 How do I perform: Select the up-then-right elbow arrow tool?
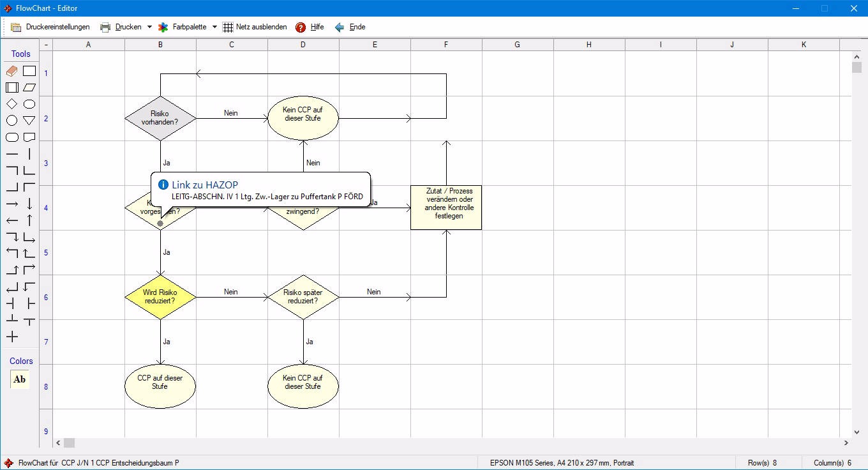coord(29,270)
